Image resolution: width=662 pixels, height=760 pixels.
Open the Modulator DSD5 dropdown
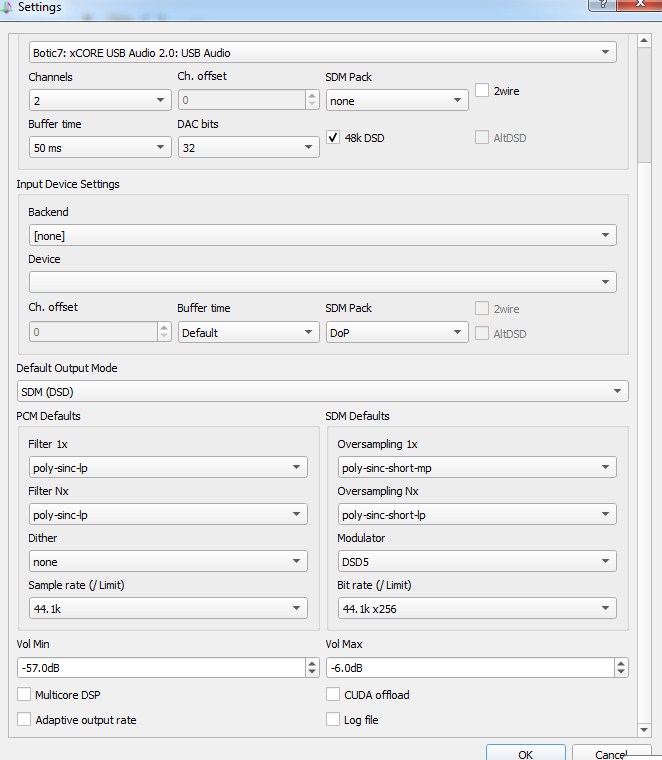click(x=476, y=562)
